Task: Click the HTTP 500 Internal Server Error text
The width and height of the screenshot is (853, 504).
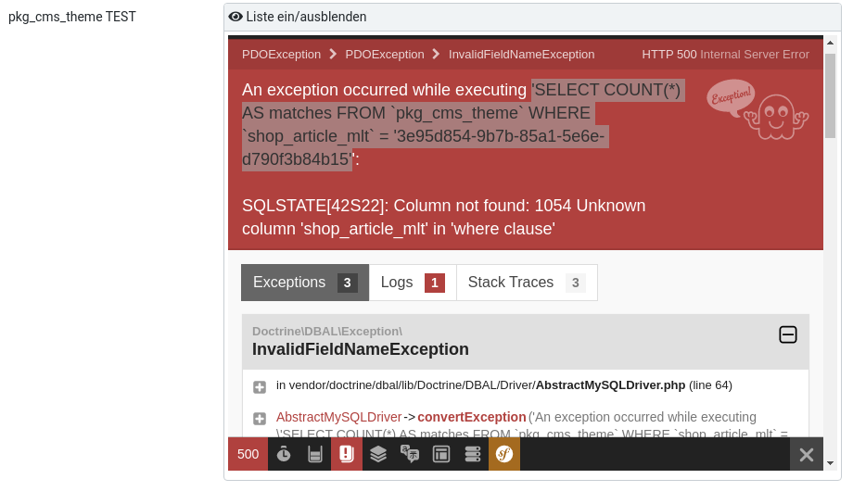Action: (725, 55)
